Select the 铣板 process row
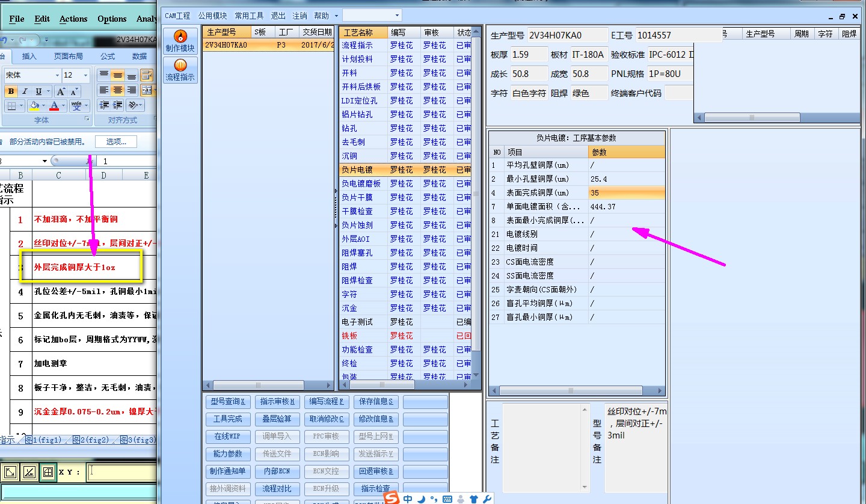The width and height of the screenshot is (866, 504). tap(407, 336)
